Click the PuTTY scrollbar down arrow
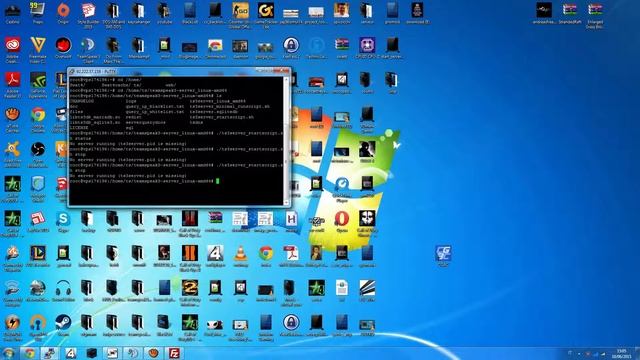This screenshot has width=640, height=360. [286, 202]
